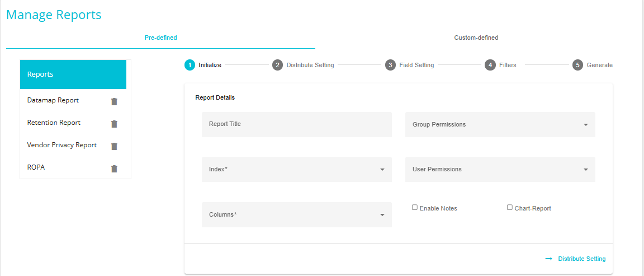Click the Distribute Setting next link
This screenshot has height=276, width=644.
coord(575,259)
